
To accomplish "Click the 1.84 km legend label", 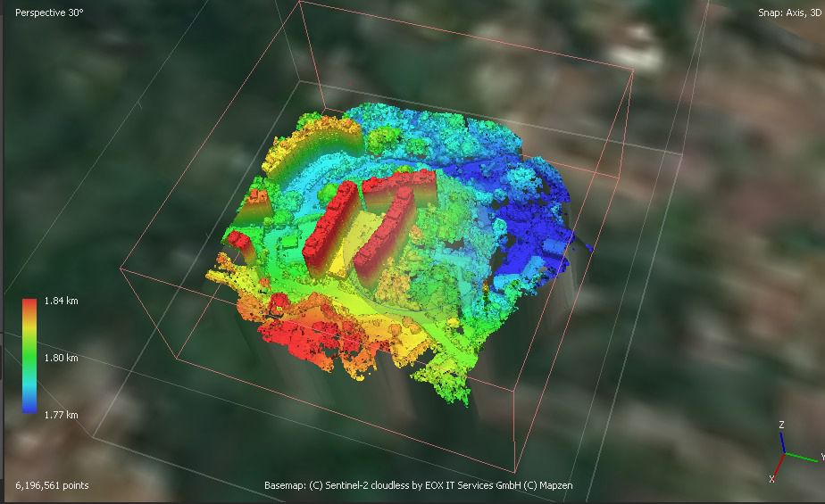I will [61, 302].
